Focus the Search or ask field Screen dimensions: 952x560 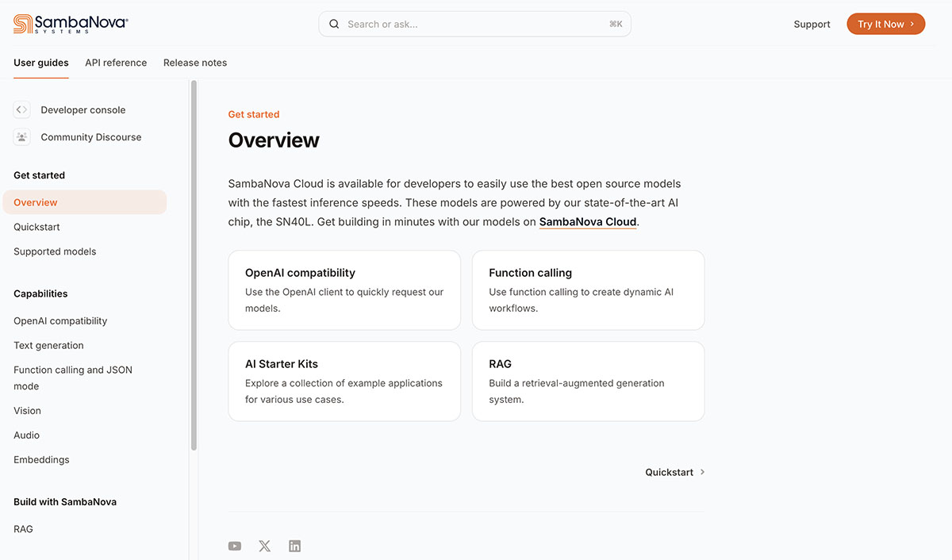click(x=474, y=24)
